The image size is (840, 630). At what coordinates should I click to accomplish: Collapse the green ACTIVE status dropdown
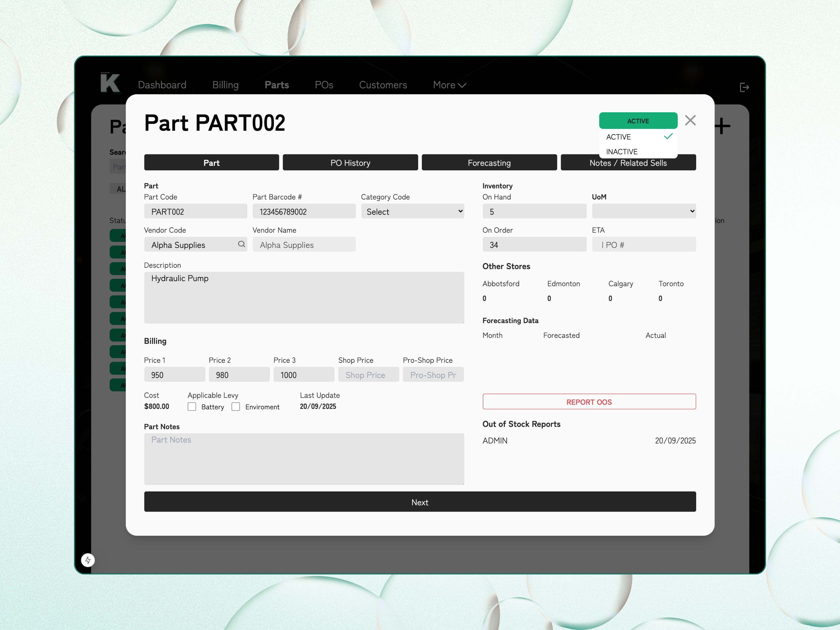(x=638, y=121)
